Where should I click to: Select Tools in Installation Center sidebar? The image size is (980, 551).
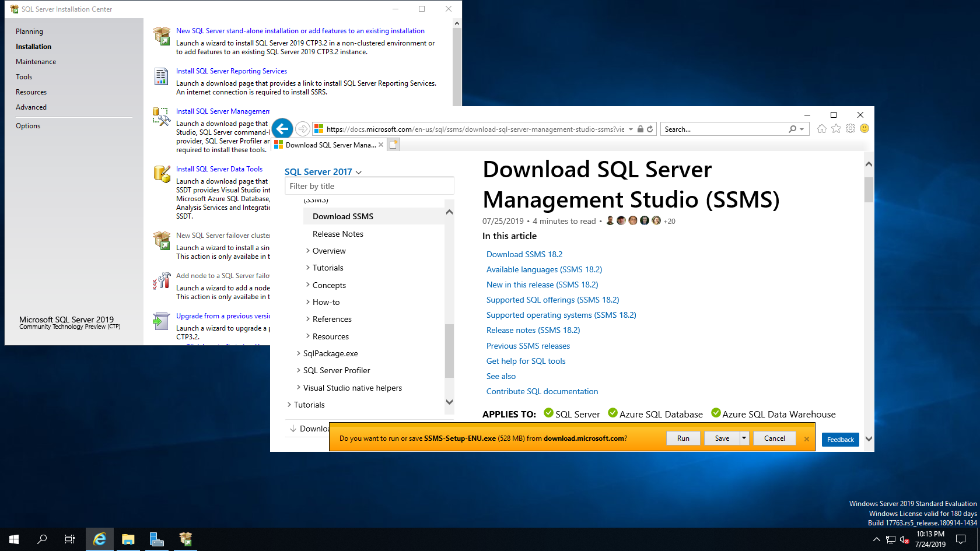click(24, 77)
